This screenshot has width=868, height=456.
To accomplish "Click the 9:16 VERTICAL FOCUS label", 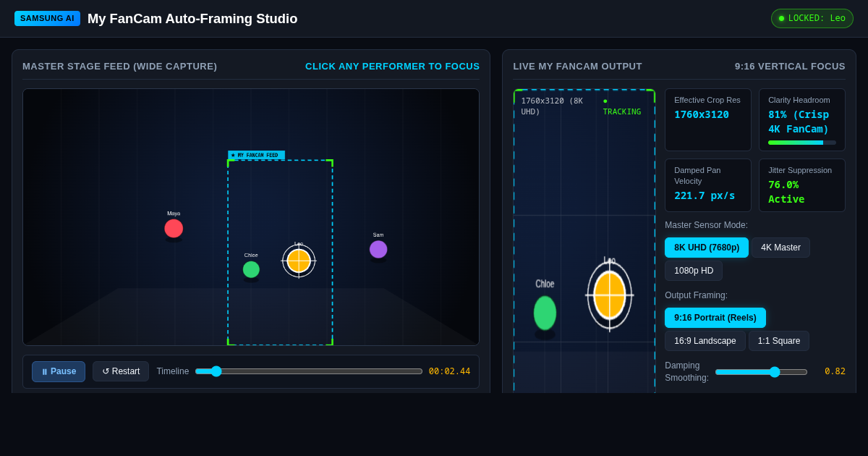I will tap(790, 66).
